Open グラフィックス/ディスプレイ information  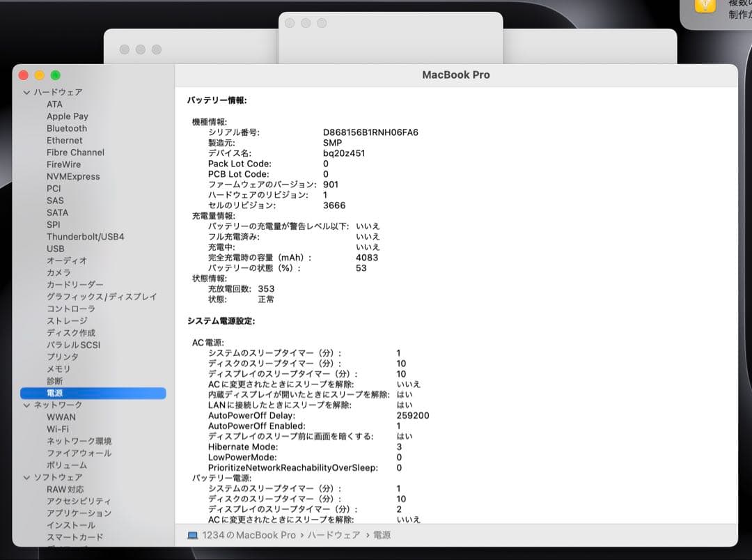(x=93, y=297)
